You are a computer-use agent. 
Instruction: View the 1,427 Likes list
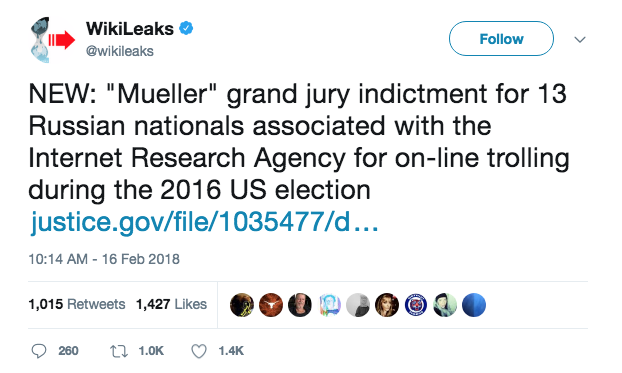click(171, 304)
